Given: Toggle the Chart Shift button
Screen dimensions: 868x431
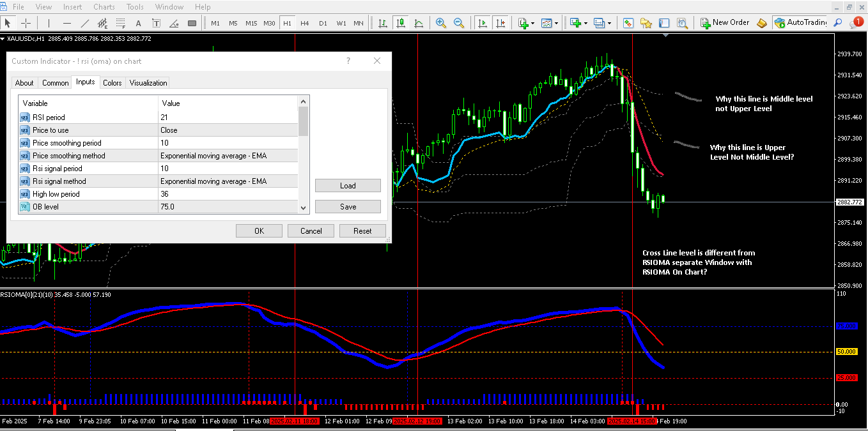Looking at the screenshot, I should (x=500, y=23).
